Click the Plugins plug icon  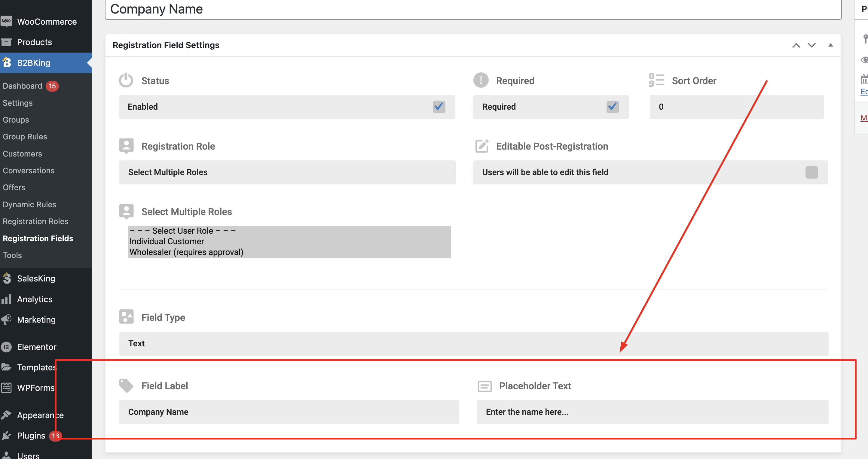(6, 436)
